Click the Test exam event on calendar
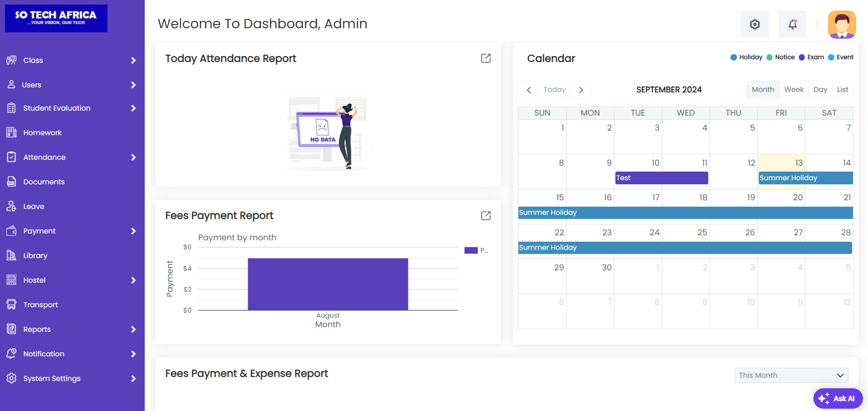The image size is (868, 411). click(661, 178)
